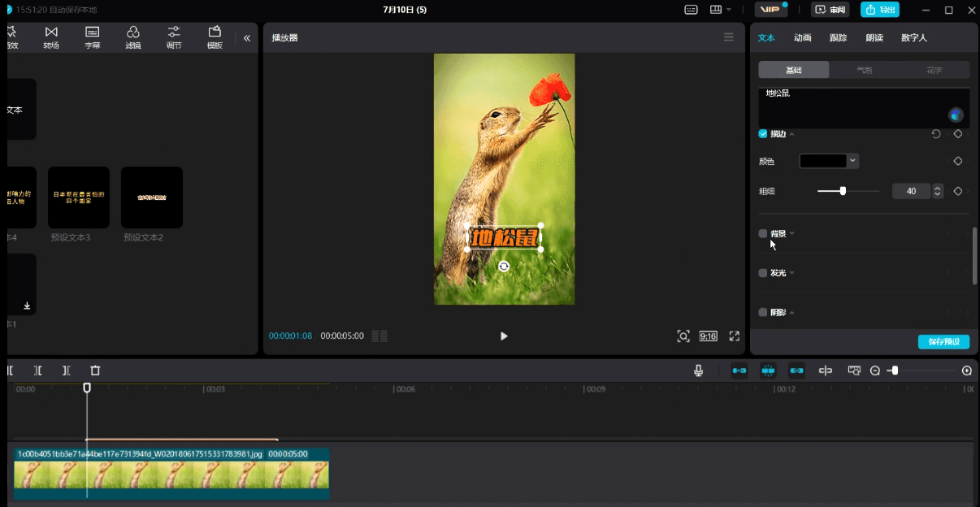
Task: Open the player panel hamburger menu
Action: pyautogui.click(x=728, y=37)
